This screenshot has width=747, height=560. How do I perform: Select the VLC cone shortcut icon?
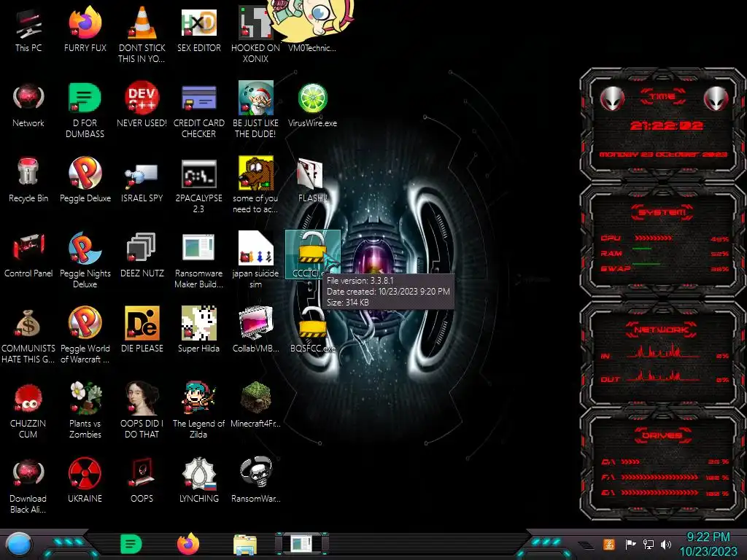tap(142, 34)
